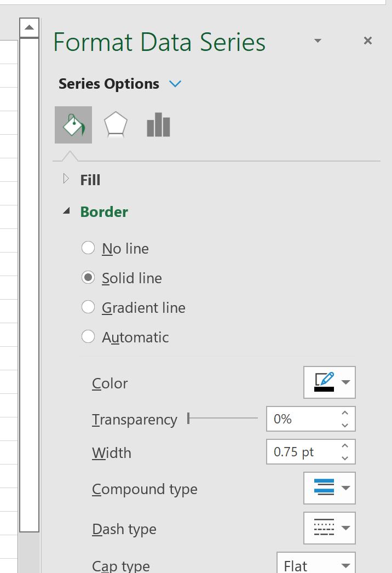Enable the Automatic border option
Image resolution: width=392 pixels, height=573 pixels.
(x=88, y=336)
